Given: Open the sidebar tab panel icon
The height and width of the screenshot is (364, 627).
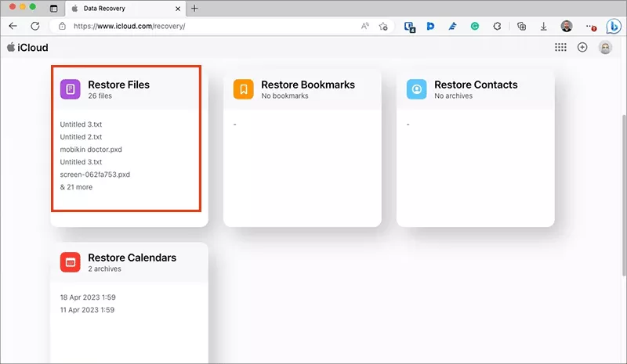Looking at the screenshot, I should click(x=53, y=9).
